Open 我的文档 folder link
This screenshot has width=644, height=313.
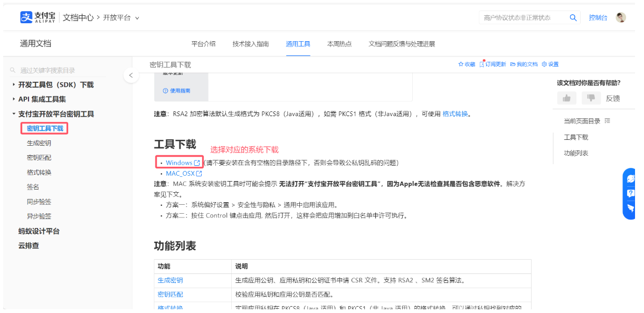pos(524,64)
